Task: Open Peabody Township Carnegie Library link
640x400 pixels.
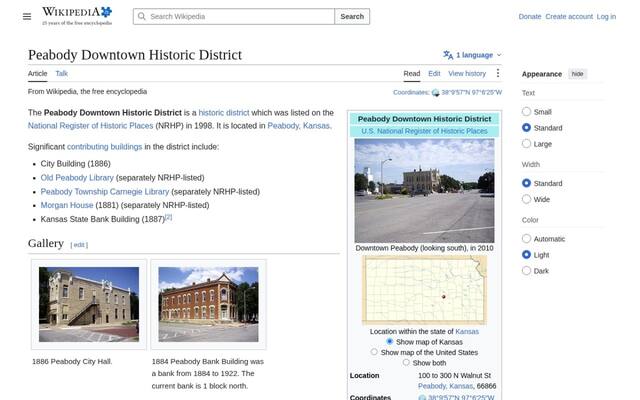Action: (x=105, y=191)
